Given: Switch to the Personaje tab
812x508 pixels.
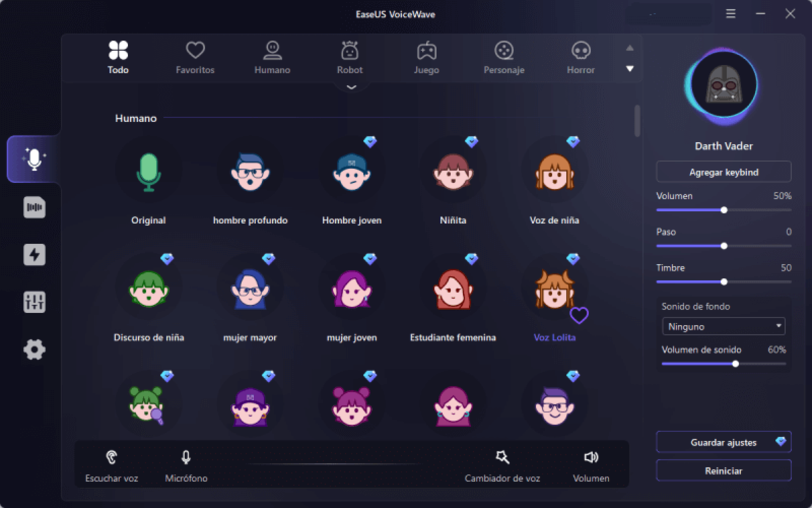Looking at the screenshot, I should coord(504,58).
